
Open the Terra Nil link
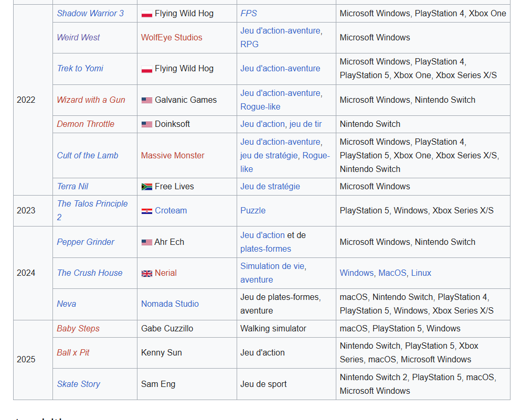[72, 187]
